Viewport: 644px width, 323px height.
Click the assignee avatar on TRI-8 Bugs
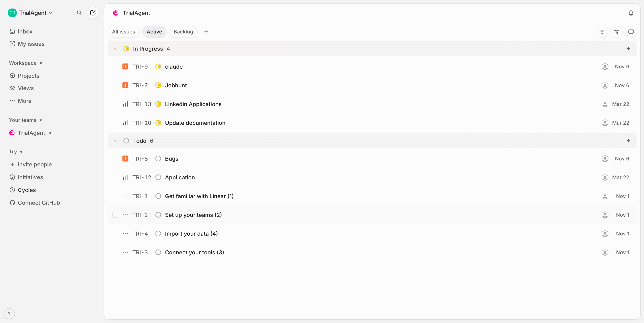[x=605, y=159]
